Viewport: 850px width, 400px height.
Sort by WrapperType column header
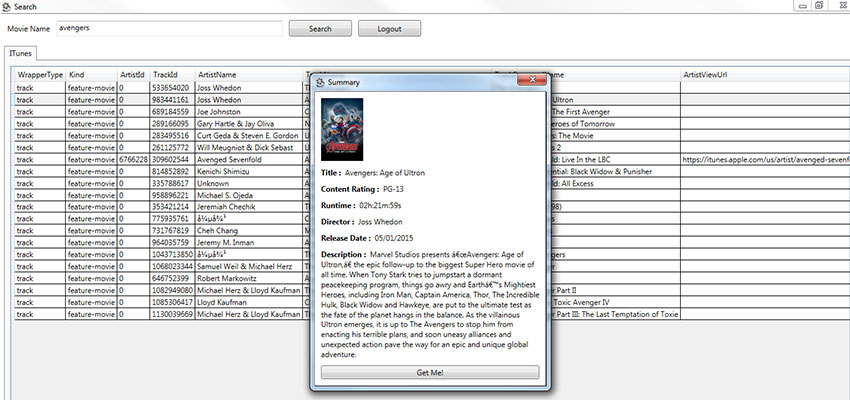point(40,75)
